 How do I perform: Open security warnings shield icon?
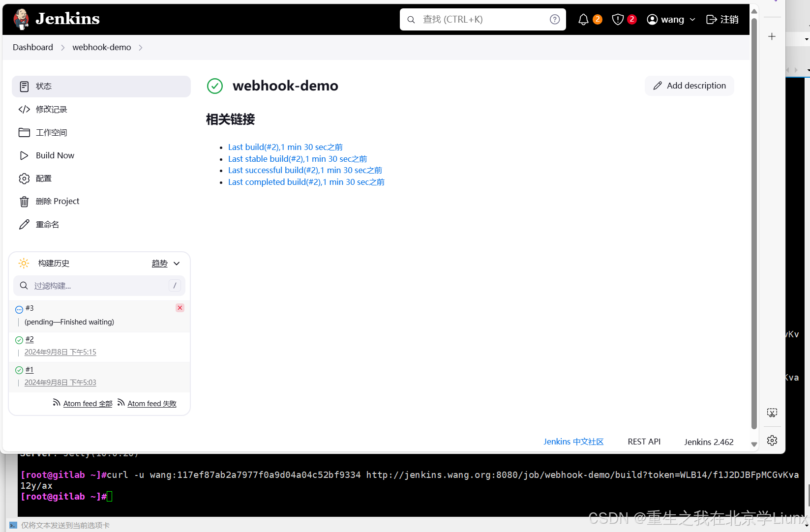(x=618, y=19)
